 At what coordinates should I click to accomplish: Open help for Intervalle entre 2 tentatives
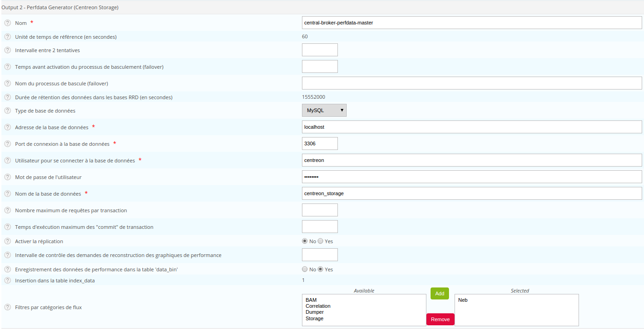(x=7, y=50)
